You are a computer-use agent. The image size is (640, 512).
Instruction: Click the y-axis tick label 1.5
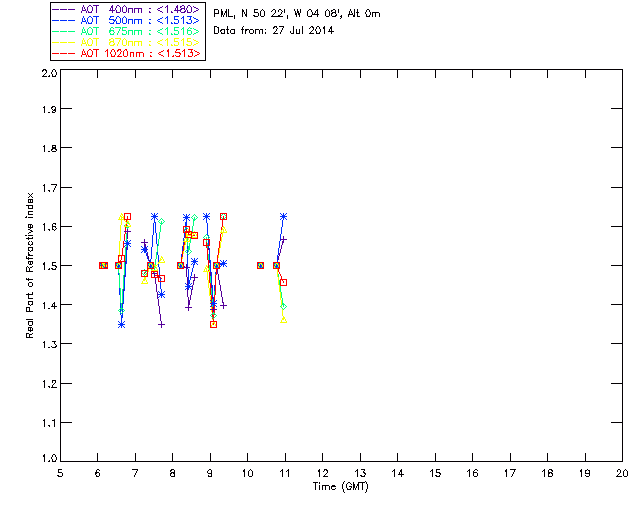pyautogui.click(x=49, y=266)
